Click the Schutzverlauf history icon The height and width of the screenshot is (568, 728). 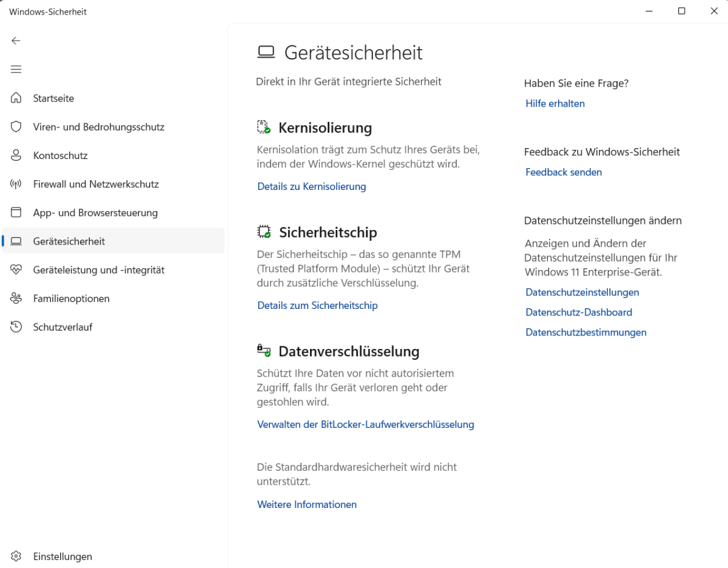[x=16, y=326]
